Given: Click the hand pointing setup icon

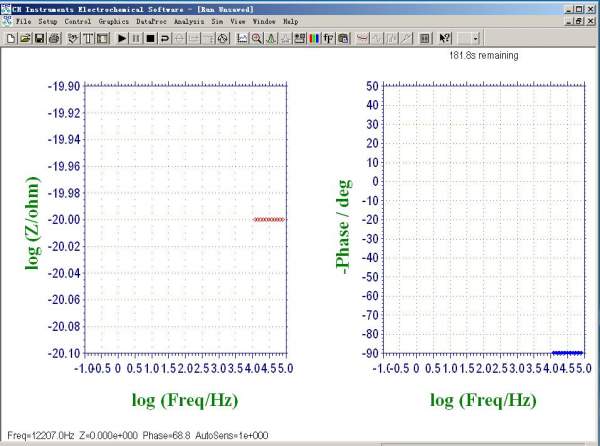Looking at the screenshot, I should [73, 38].
